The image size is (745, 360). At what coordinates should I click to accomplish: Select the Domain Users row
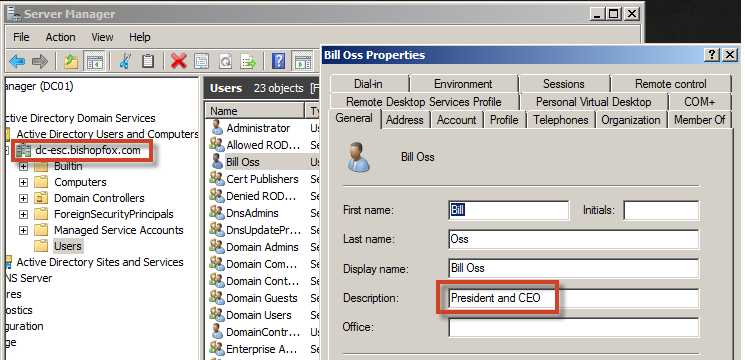pyautogui.click(x=258, y=315)
